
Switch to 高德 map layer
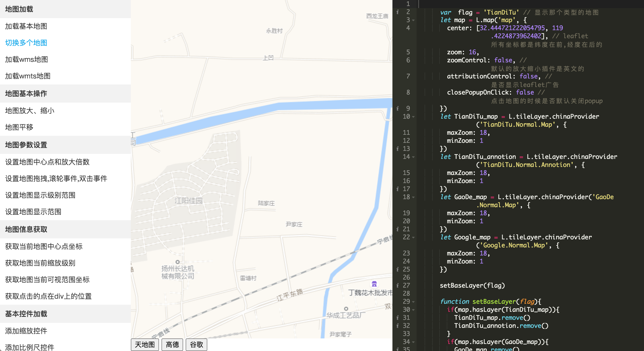click(173, 344)
